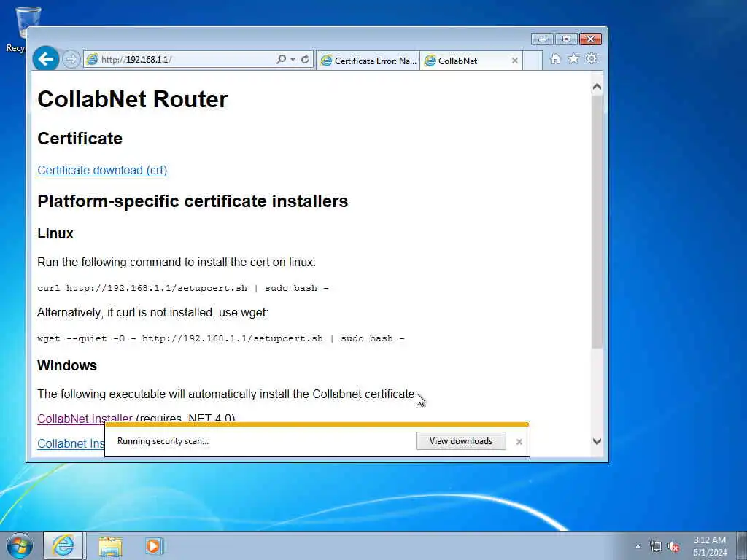
Task: Dismiss the security scan notification bar
Action: pos(519,442)
